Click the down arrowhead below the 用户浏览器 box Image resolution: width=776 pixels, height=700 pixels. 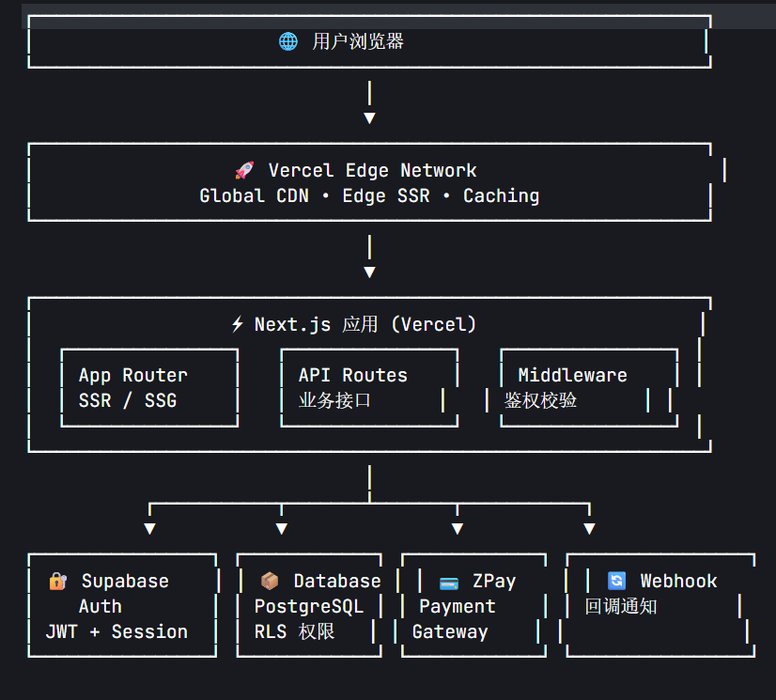[369, 118]
